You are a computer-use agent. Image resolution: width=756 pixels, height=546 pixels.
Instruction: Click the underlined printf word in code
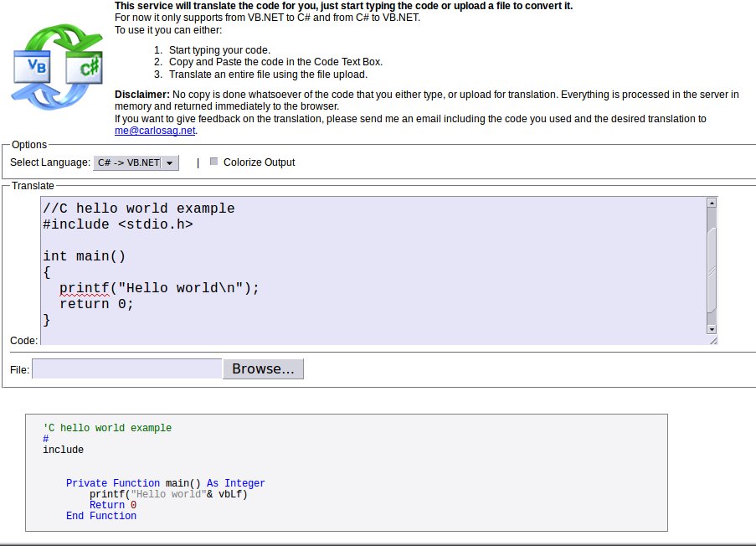point(85,288)
